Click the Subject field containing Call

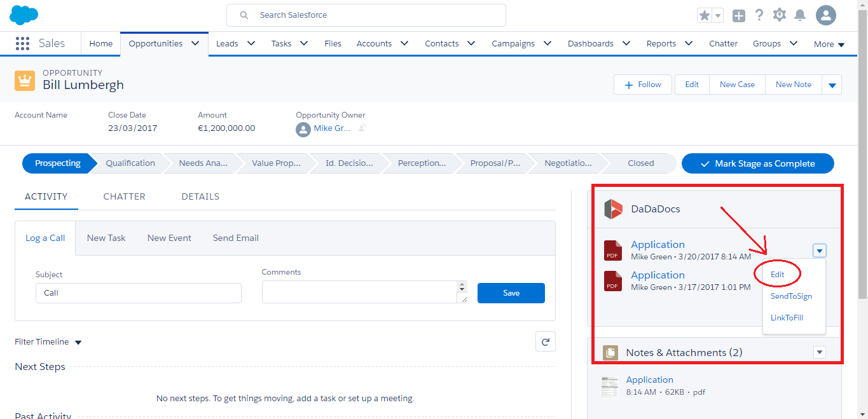click(139, 293)
